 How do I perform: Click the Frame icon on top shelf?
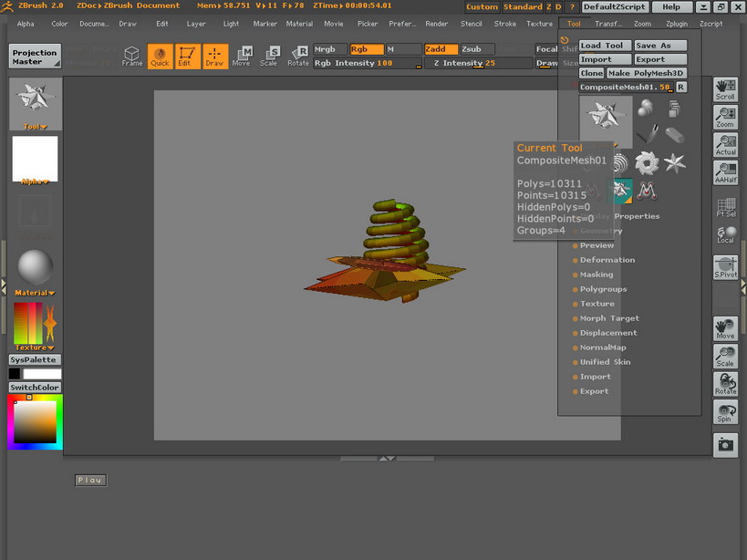tap(131, 57)
